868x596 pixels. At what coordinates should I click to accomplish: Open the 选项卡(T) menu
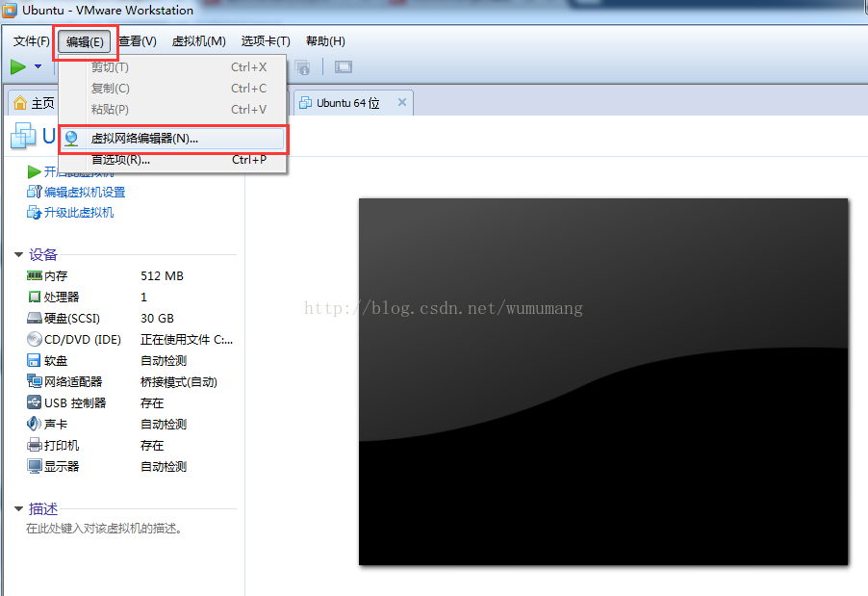click(x=266, y=41)
